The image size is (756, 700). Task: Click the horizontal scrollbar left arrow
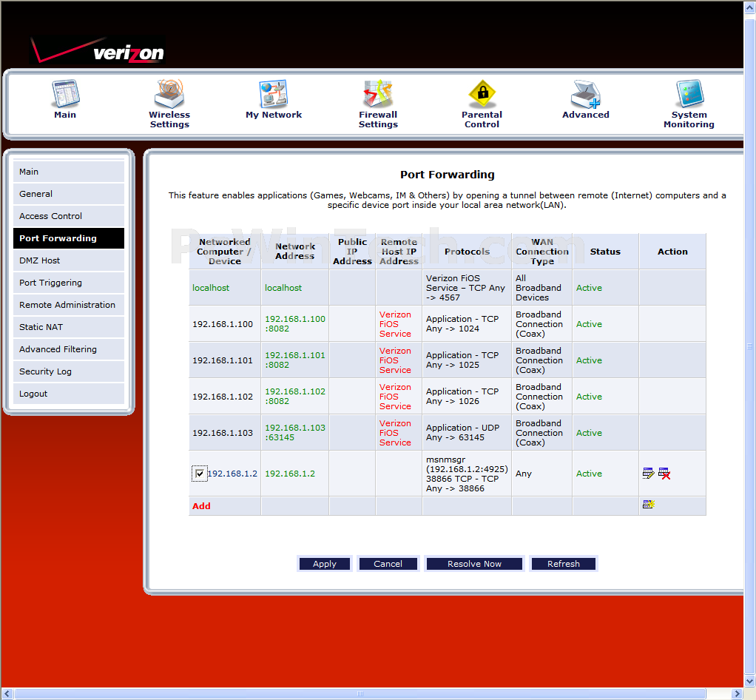[7, 694]
